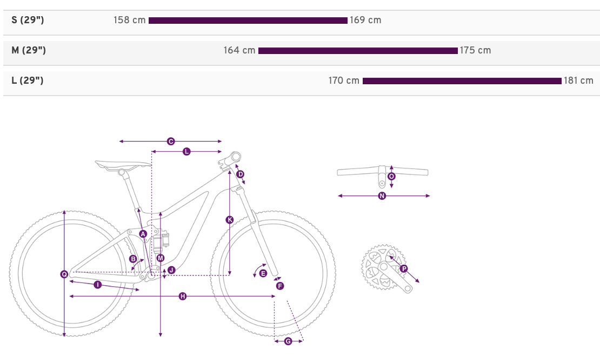Viewport: 600px width, 364px height.
Task: Click the E head angle marker
Action: [x=263, y=273]
